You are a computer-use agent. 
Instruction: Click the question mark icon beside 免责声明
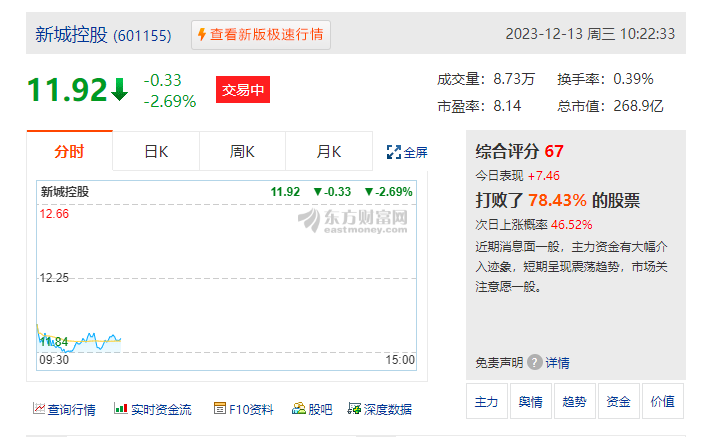pyautogui.click(x=535, y=362)
